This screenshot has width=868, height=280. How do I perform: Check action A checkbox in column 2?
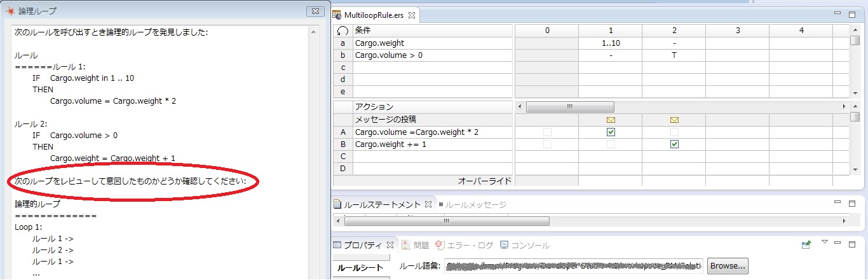pyautogui.click(x=674, y=132)
